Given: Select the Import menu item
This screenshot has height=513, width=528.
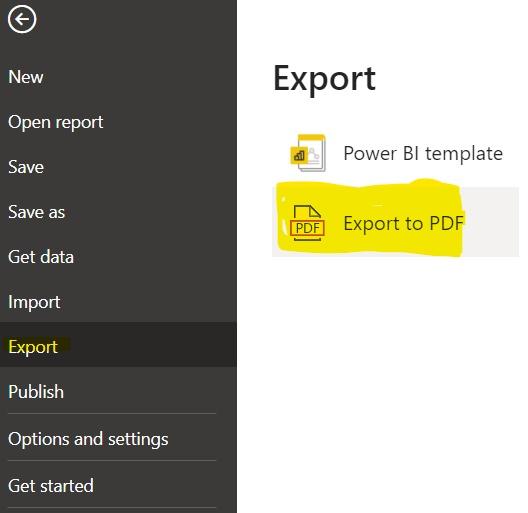Looking at the screenshot, I should click(x=34, y=302).
